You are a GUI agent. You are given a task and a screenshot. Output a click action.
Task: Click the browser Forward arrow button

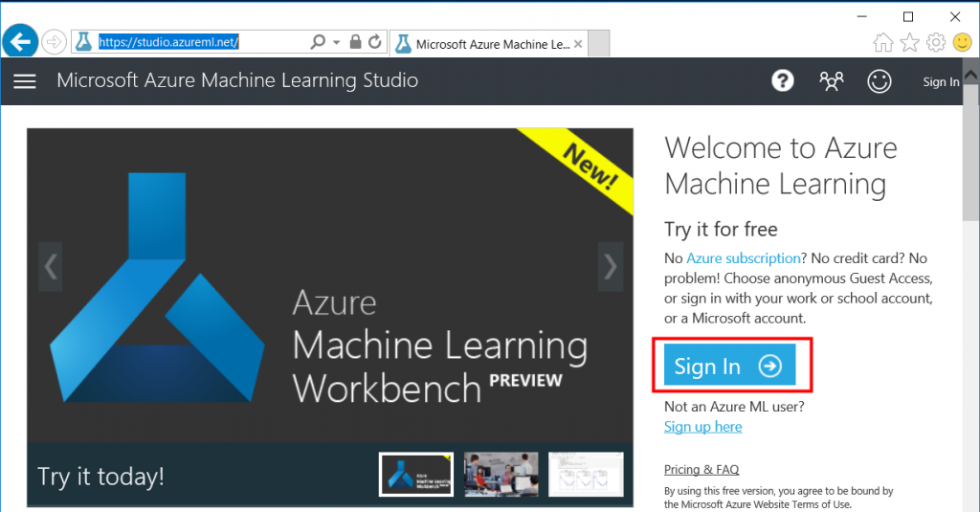tap(55, 42)
